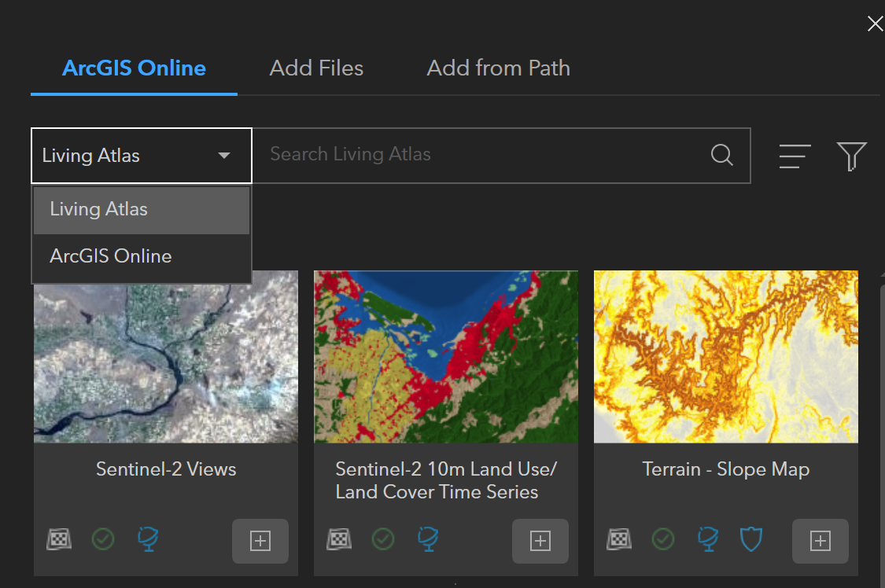Click the Search Living Atlas input field
885x588 pixels.
pos(501,156)
